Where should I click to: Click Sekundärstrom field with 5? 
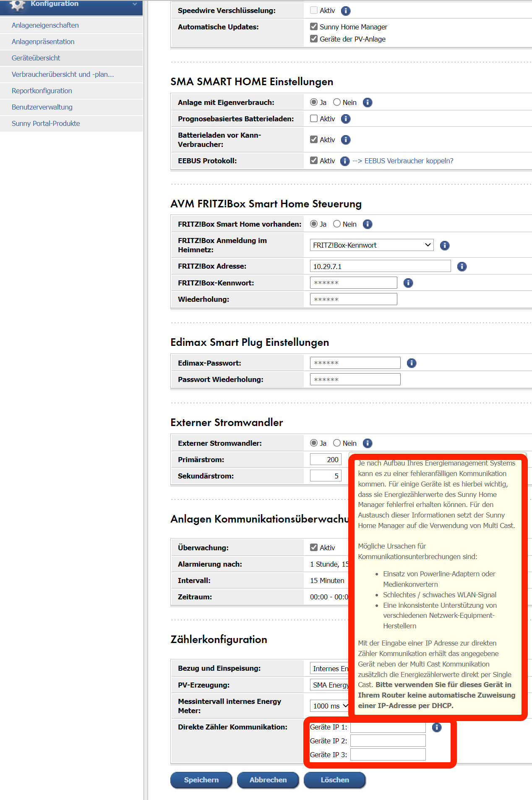coord(326,476)
